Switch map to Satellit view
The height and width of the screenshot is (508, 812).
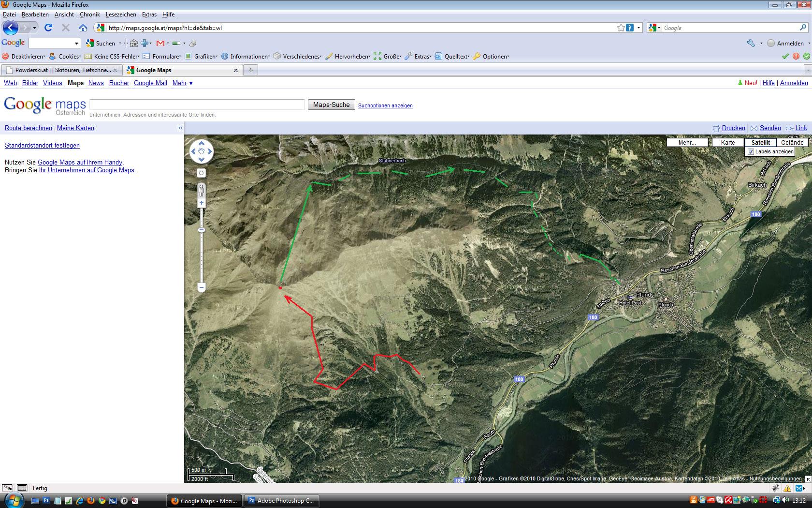pyautogui.click(x=760, y=143)
